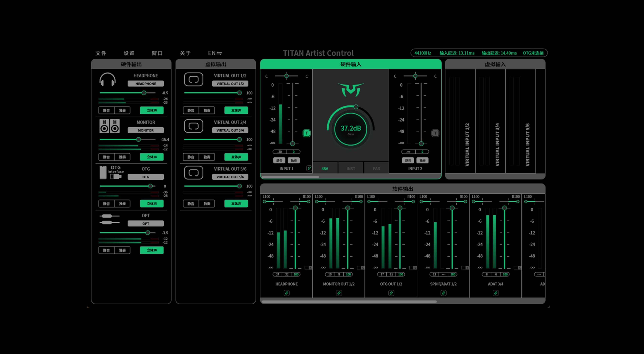
Task: Mute INPUT 1 channel (静音)
Action: 279,160
